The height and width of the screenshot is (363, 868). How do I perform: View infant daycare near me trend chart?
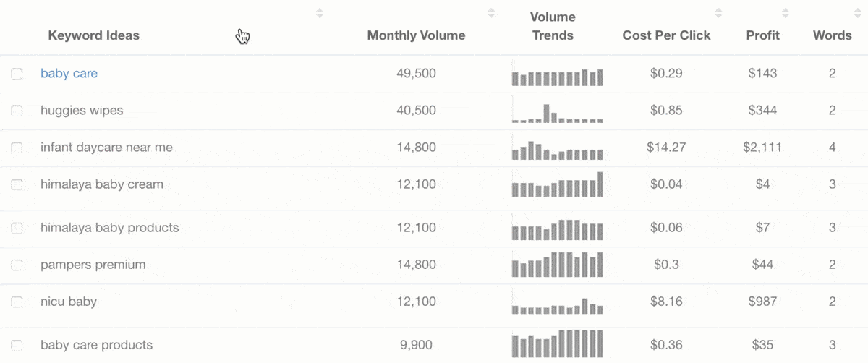point(557,150)
